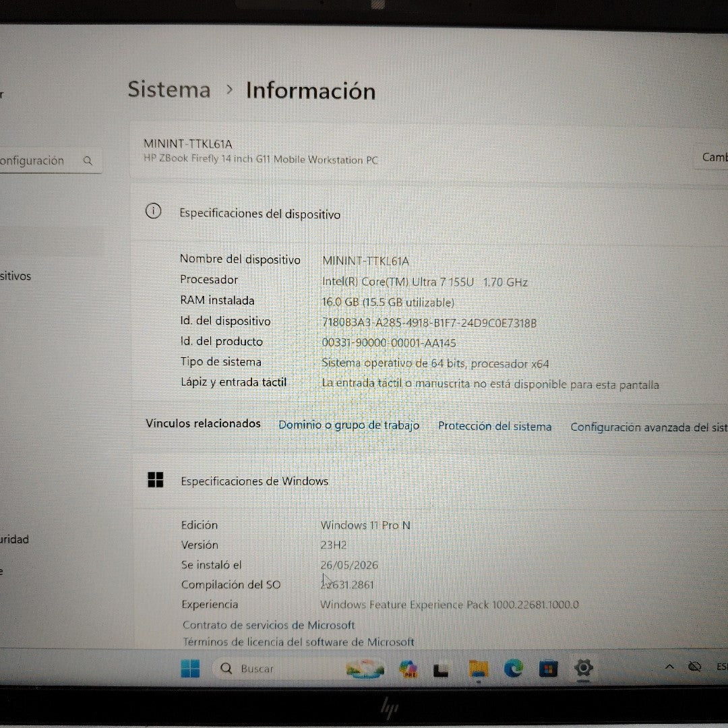Click the 'Vínculos relacionados' label
This screenshot has height=728, width=728.
tap(203, 423)
